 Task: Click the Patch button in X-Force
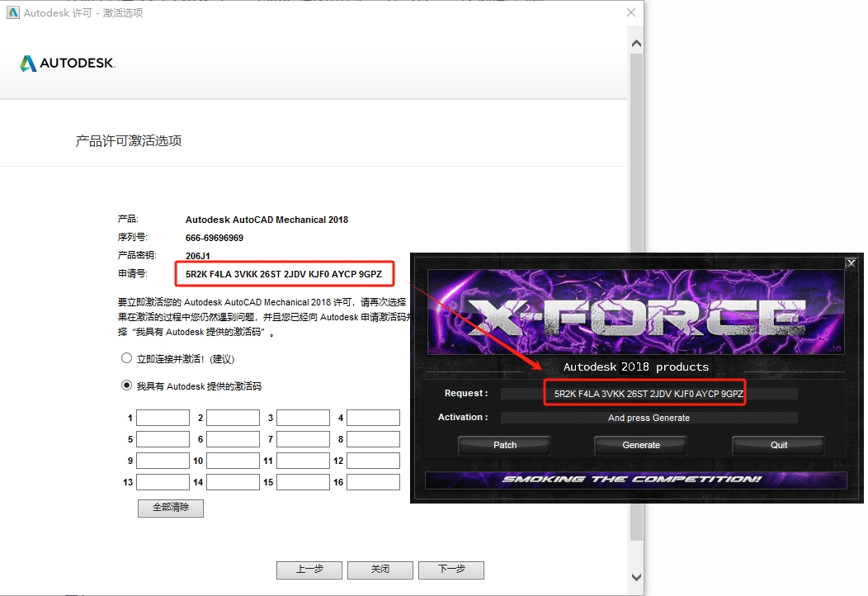[x=504, y=445]
